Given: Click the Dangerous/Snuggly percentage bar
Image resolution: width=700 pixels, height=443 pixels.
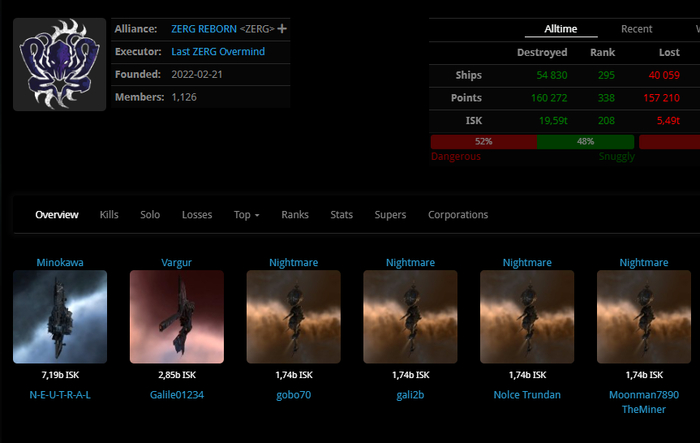Looking at the screenshot, I should (536, 142).
